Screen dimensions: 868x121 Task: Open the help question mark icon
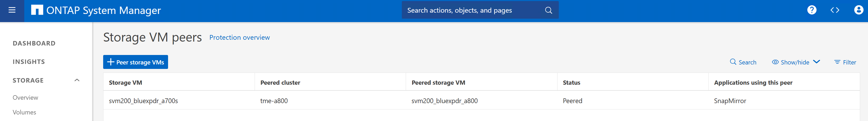click(x=812, y=10)
